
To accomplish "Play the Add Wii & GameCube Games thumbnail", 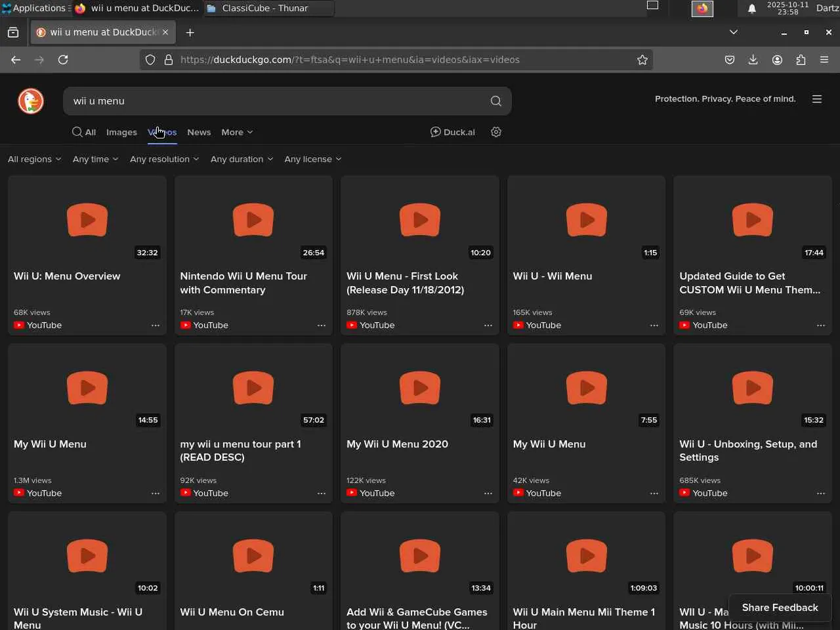I will point(420,556).
